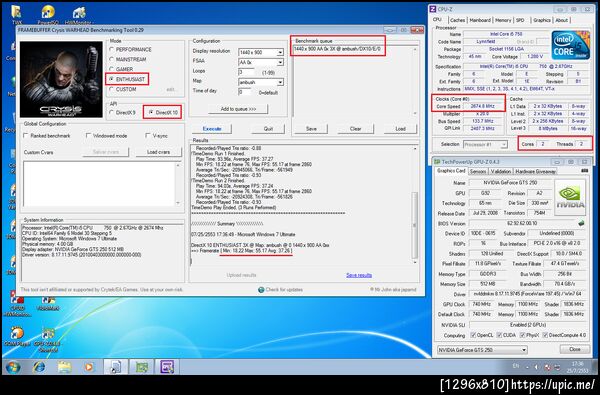Click the Save results link
600x395 pixels.
(x=359, y=275)
